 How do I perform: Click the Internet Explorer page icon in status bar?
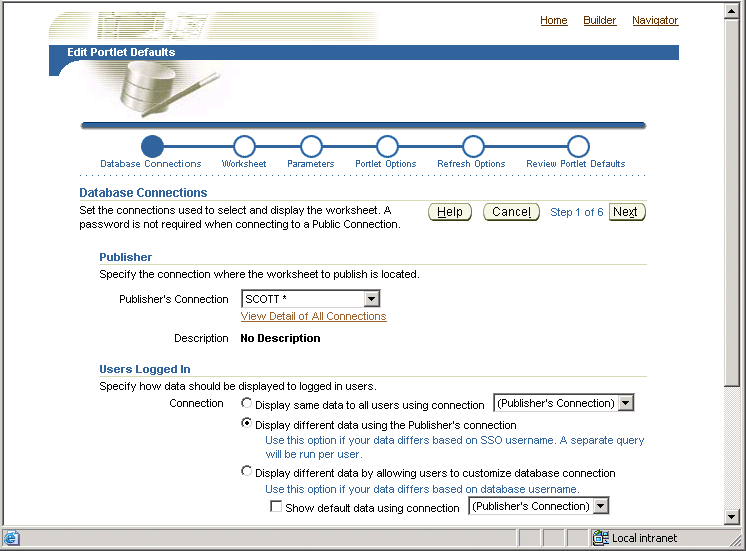click(11, 538)
